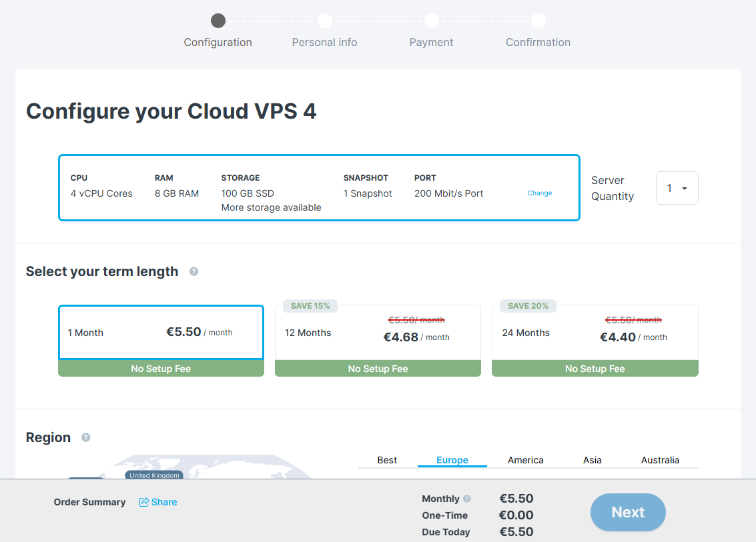This screenshot has width=756, height=542.
Task: Click the 200 Mbit/s Port value
Action: 448,193
